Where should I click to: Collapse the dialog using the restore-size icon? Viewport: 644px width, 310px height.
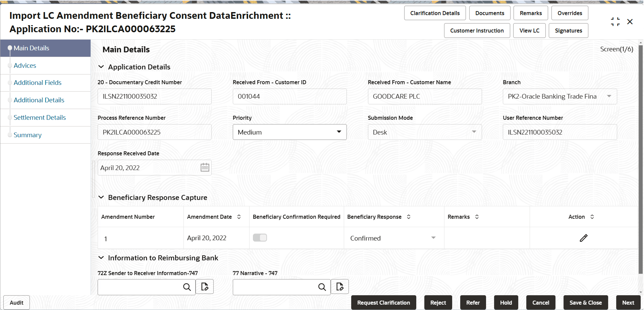tap(615, 22)
